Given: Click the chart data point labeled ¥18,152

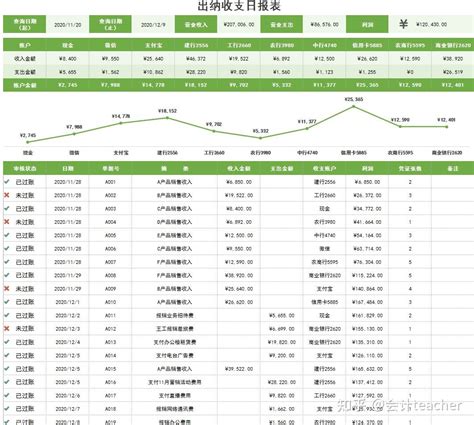Looking at the screenshot, I should [x=167, y=118].
